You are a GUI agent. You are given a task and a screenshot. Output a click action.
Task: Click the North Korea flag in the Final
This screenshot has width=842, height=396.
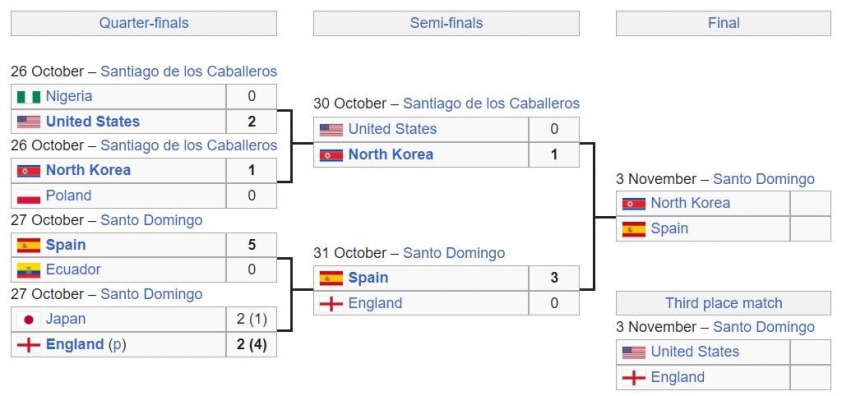click(x=634, y=204)
